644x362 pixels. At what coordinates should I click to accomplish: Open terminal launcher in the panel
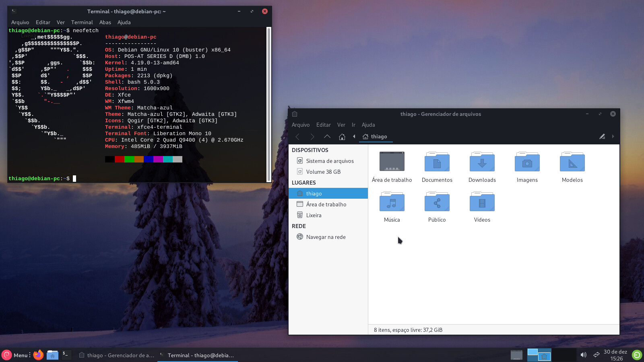(66, 355)
